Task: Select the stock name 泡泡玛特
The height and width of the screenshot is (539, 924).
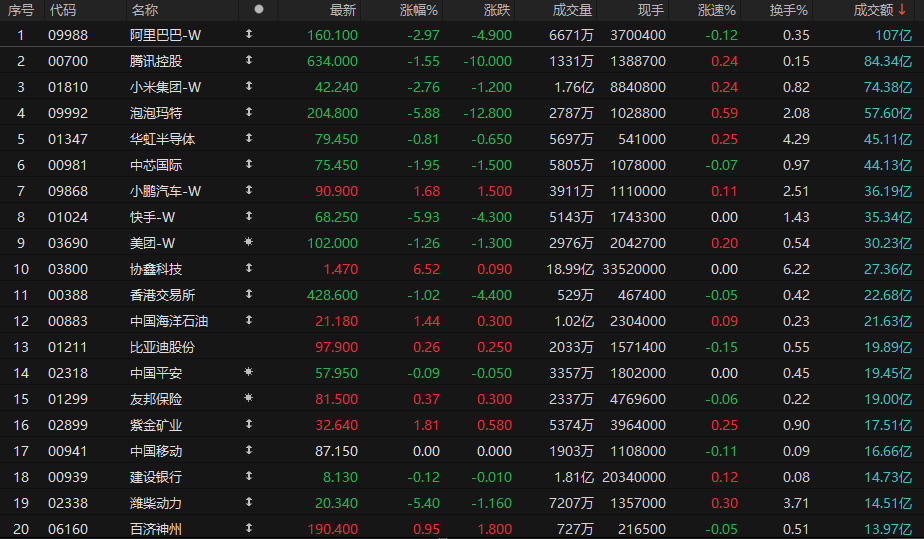Action: tap(156, 113)
